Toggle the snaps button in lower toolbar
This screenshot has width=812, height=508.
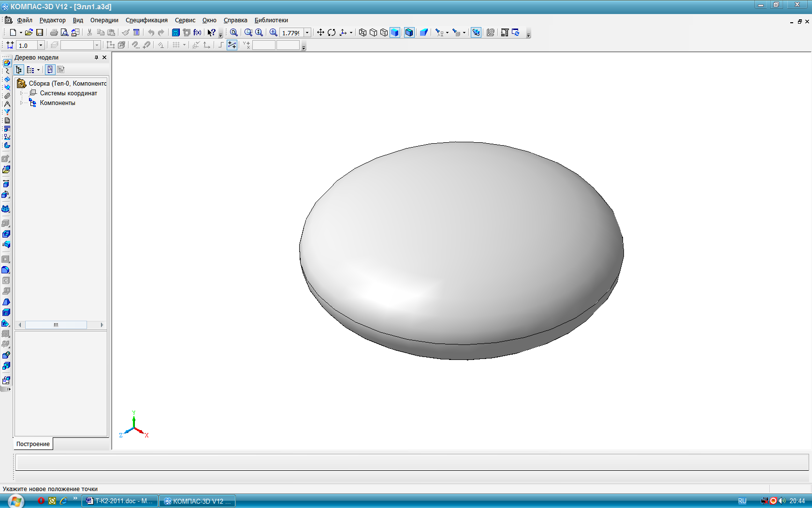(x=232, y=45)
